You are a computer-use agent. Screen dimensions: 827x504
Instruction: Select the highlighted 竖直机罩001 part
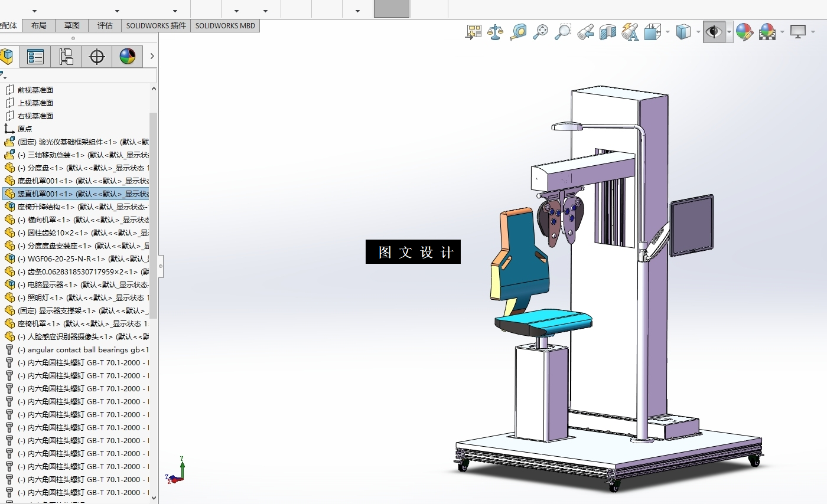coord(76,194)
